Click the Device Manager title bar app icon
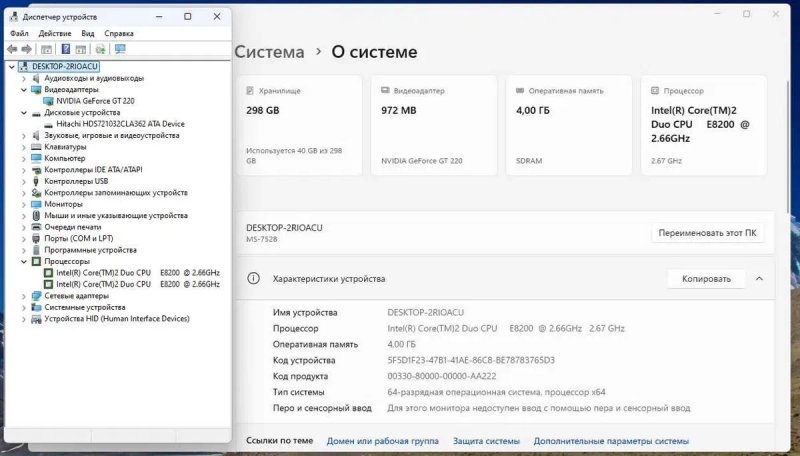This screenshot has width=800, height=456. 14,17
